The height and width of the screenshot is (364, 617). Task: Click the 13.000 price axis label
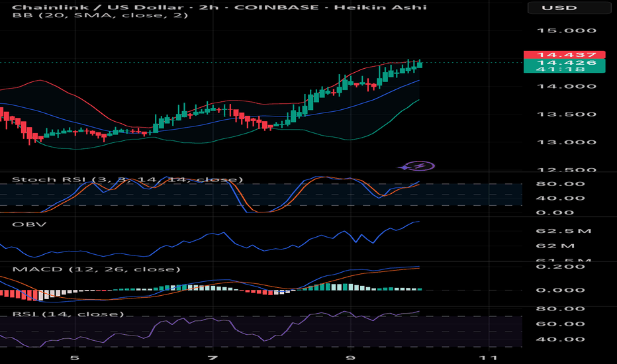pyautogui.click(x=566, y=142)
